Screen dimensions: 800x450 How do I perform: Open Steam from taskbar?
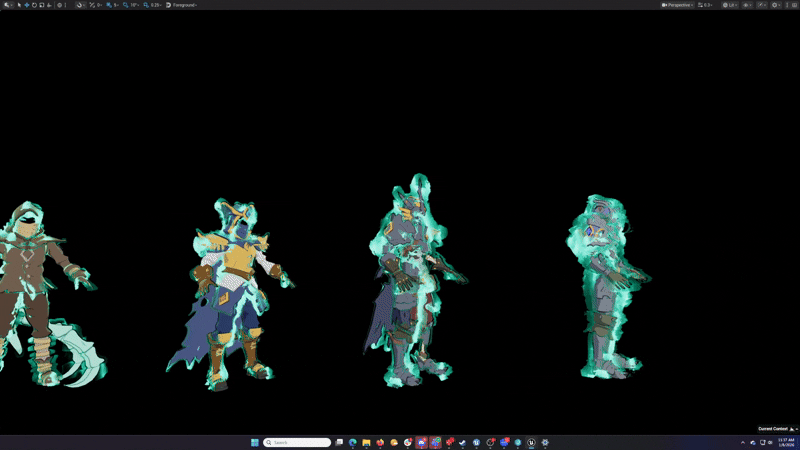pyautogui.click(x=462, y=442)
